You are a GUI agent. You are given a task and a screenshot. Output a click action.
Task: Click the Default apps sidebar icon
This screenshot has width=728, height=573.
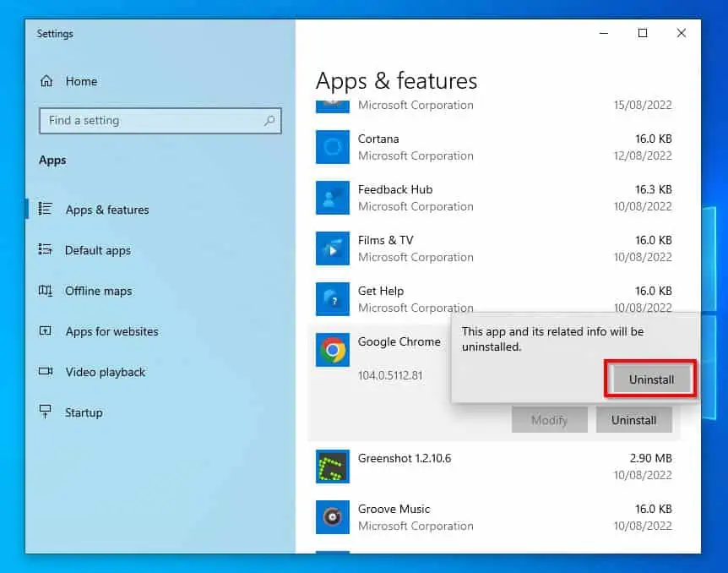45,249
